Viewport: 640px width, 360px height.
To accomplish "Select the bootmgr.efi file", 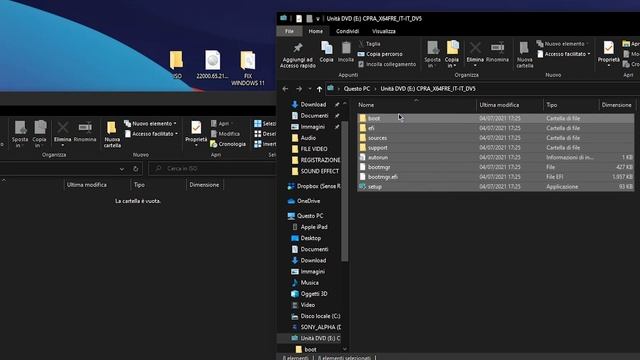I will click(x=496, y=177).
